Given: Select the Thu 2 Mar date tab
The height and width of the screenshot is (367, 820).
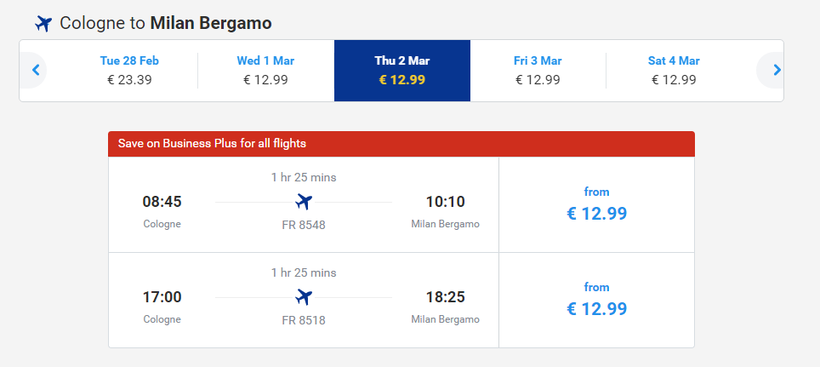Looking at the screenshot, I should [x=402, y=71].
